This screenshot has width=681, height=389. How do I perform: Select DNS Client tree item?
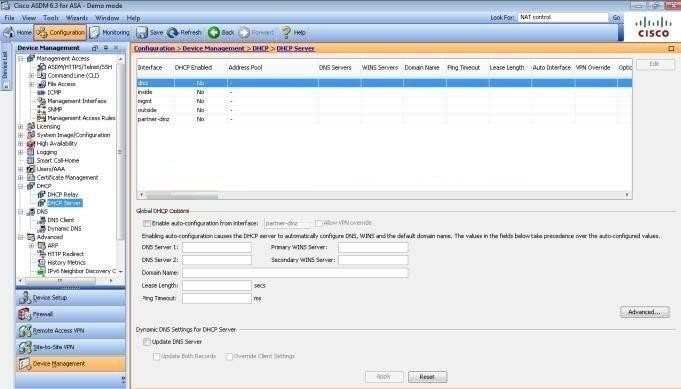click(x=61, y=220)
